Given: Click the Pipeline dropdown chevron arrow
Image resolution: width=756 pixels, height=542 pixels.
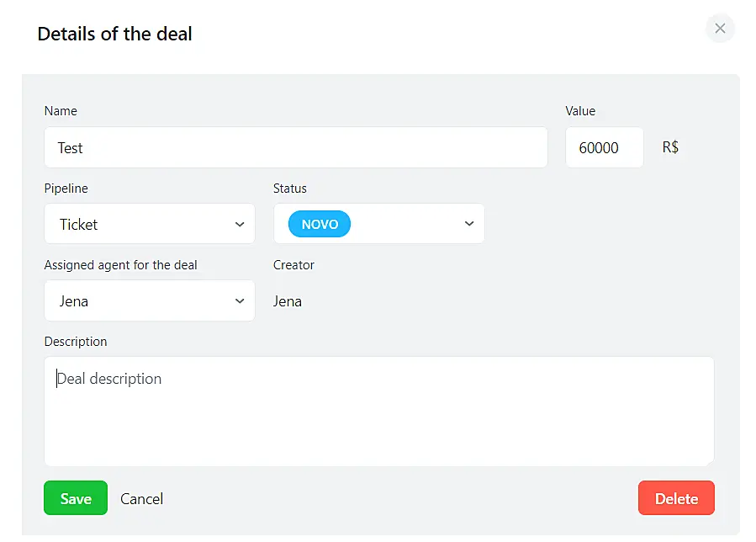Looking at the screenshot, I should point(240,225).
